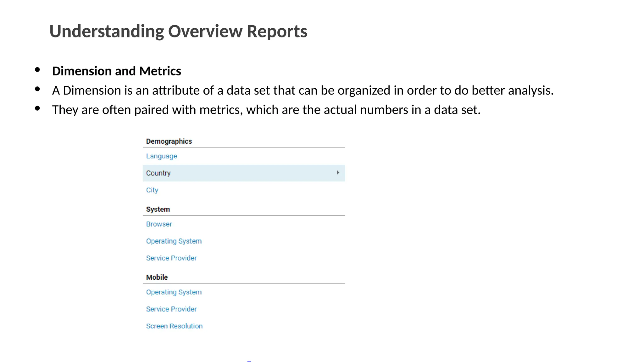Open Operating System under Mobile section
The height and width of the screenshot is (362, 644).
[x=174, y=292]
